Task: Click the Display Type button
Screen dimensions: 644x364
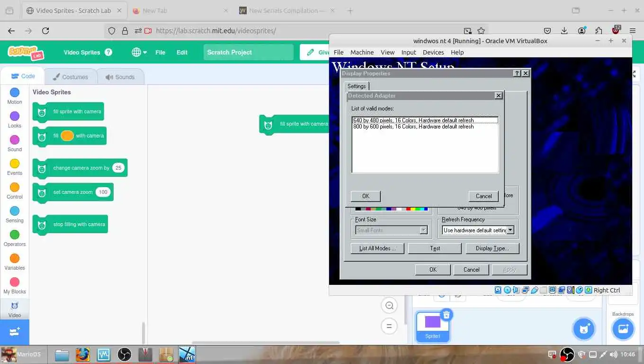Action: point(492,248)
